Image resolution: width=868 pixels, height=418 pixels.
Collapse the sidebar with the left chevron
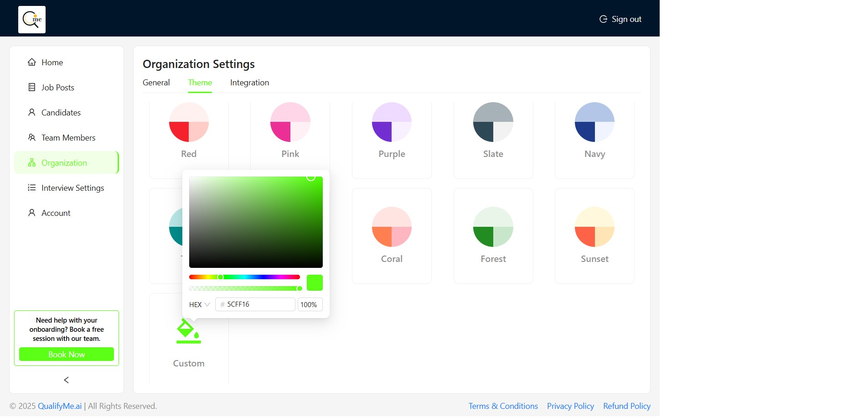pyautogui.click(x=67, y=380)
